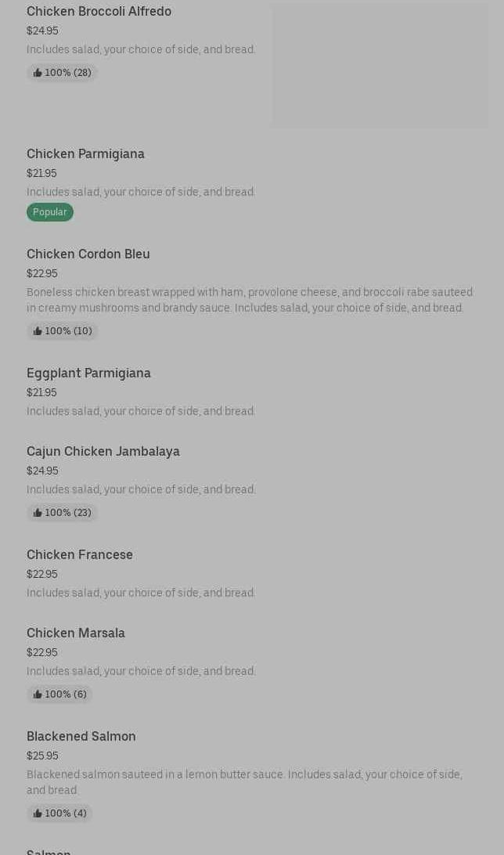Click thumbs-up icon under Chicken Cordon Bleu

[x=38, y=331]
